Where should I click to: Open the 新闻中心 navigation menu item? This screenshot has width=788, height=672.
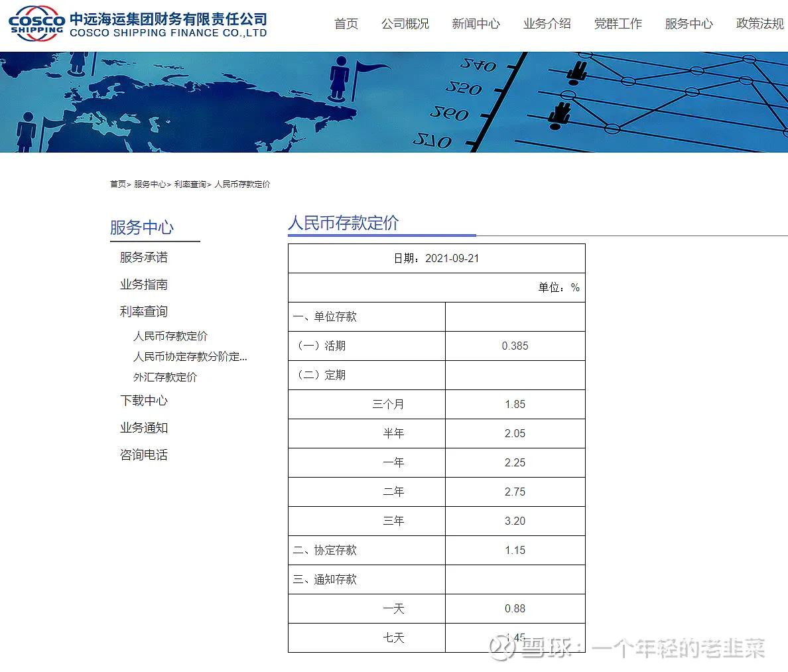tap(476, 24)
